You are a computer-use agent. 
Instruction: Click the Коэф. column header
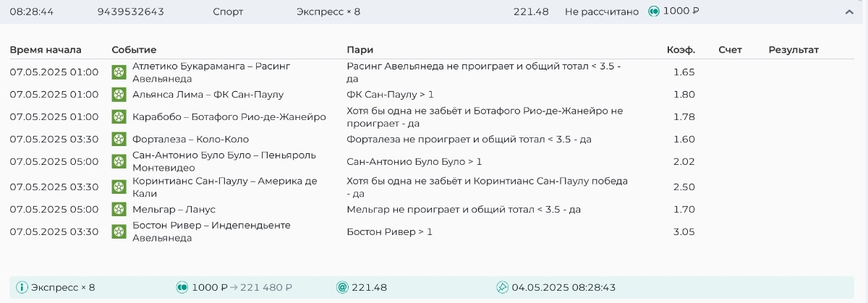(x=681, y=50)
